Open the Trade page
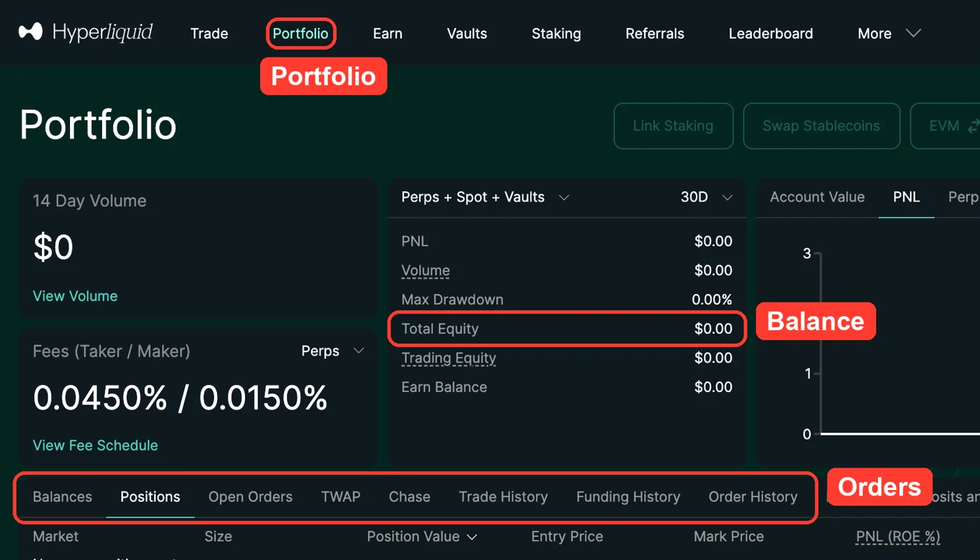980x560 pixels. point(209,34)
